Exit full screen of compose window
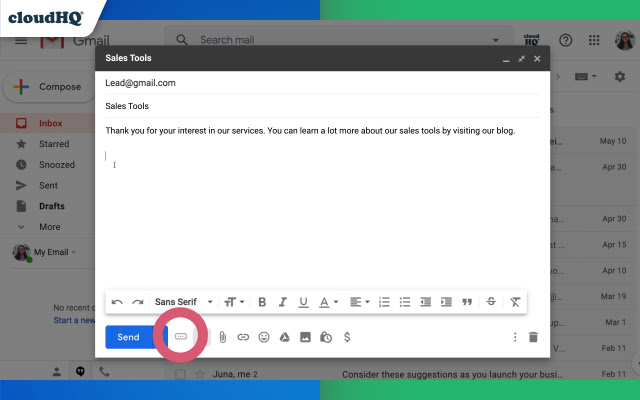640x400 pixels. point(522,59)
